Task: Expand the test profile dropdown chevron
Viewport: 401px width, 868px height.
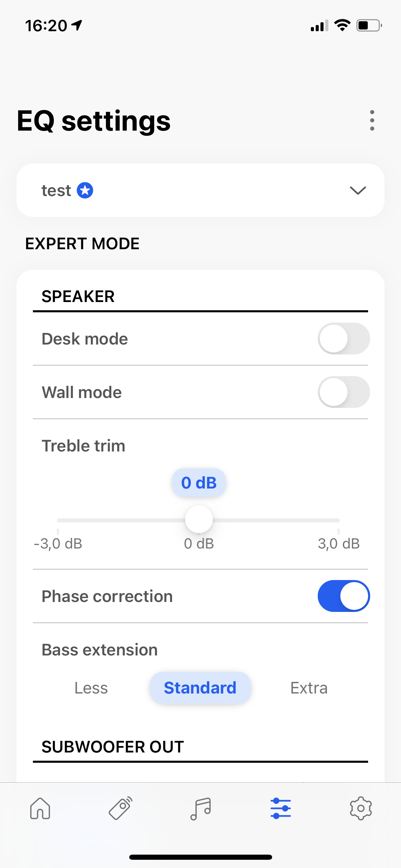Action: (358, 190)
